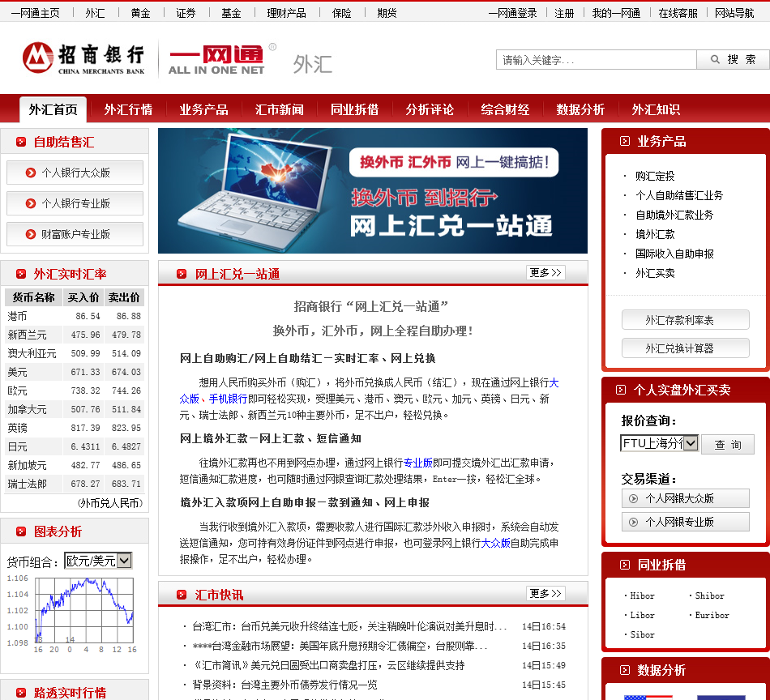Click the Hibor rate link
The image size is (770, 700).
pyautogui.click(x=642, y=595)
